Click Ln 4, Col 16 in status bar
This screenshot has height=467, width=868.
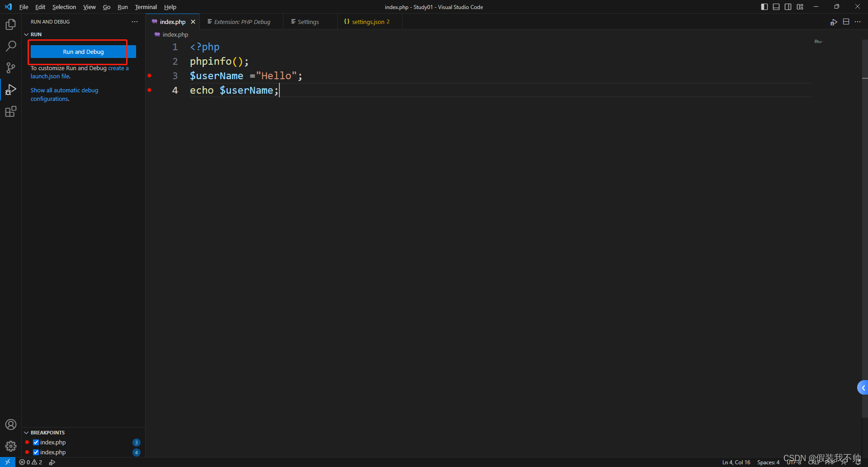[736, 462]
